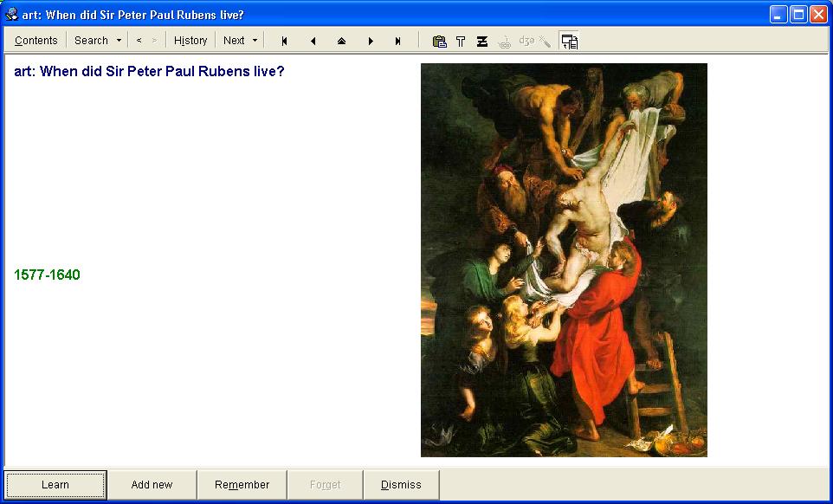Click the Remember button

point(242,485)
